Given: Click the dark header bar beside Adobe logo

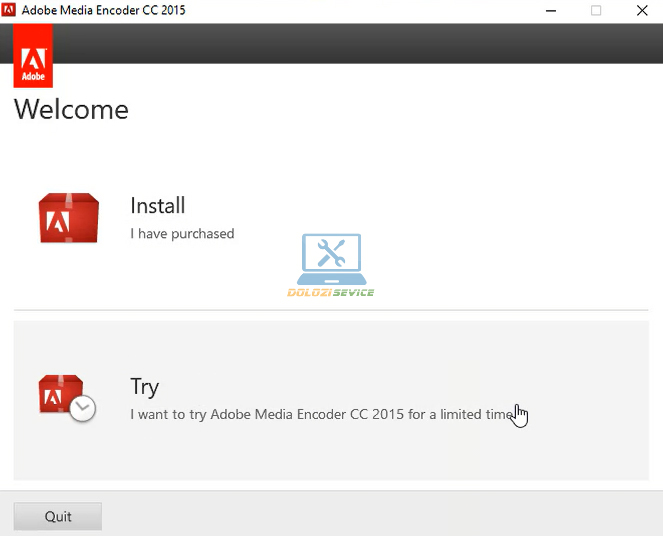Looking at the screenshot, I should coord(350,44).
